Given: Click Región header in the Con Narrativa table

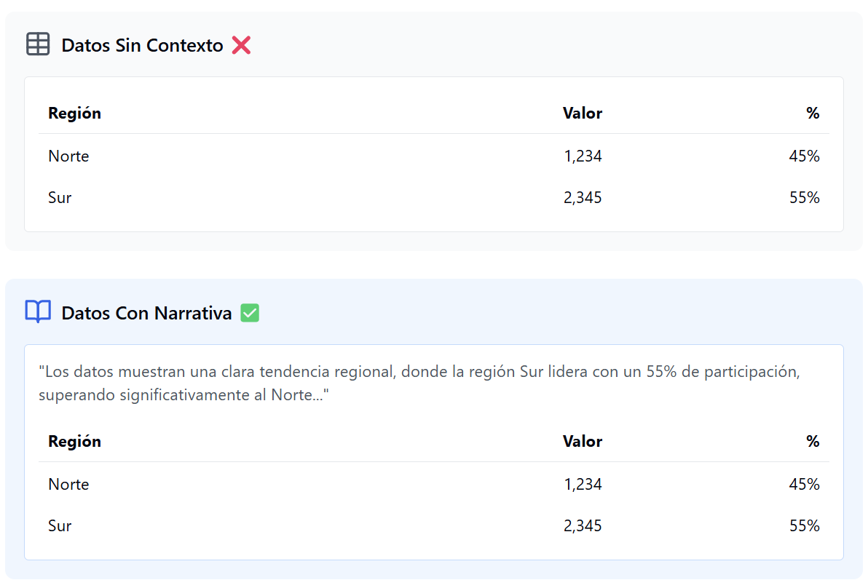Looking at the screenshot, I should pyautogui.click(x=74, y=442).
